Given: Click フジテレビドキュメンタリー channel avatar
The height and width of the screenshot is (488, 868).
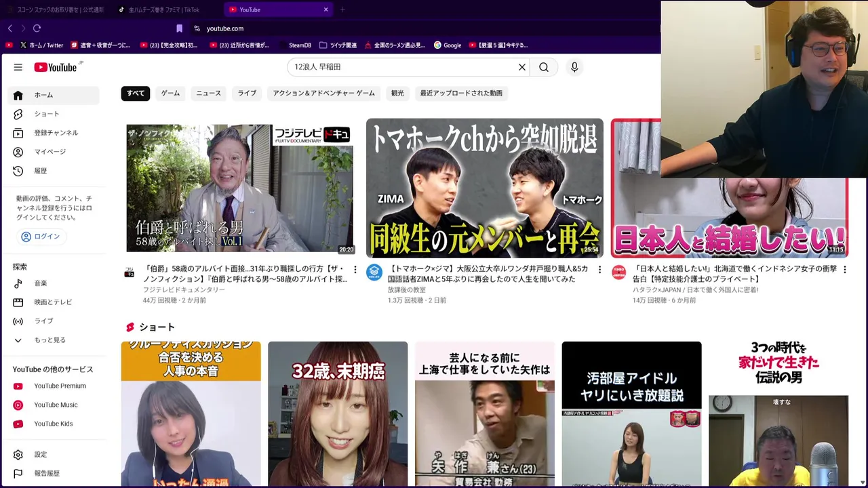Looking at the screenshot, I should (x=129, y=272).
